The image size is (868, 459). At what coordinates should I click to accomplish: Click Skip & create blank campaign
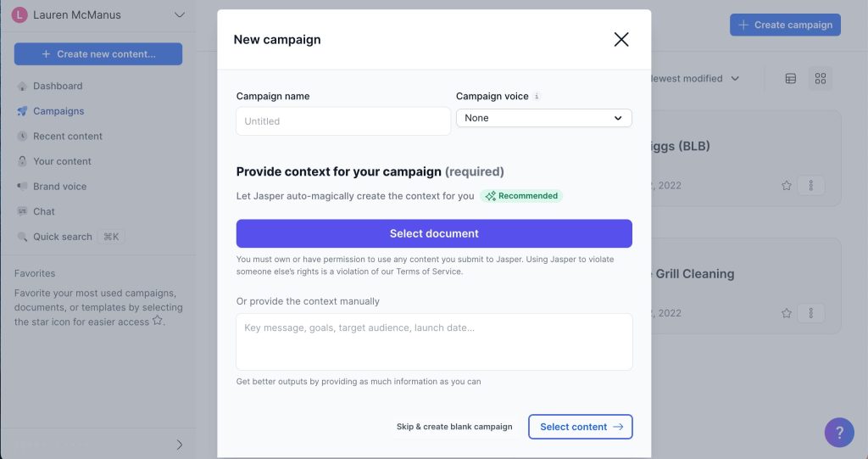tap(454, 427)
